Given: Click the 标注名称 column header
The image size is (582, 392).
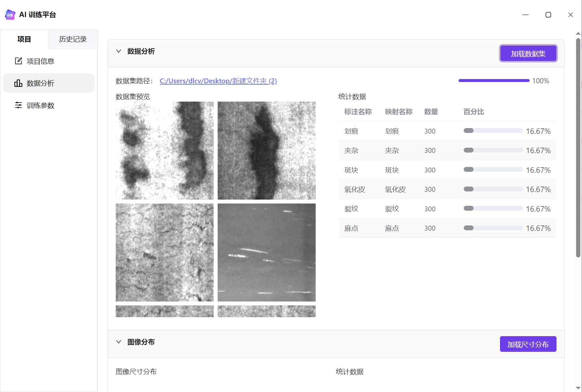Looking at the screenshot, I should (358, 112).
